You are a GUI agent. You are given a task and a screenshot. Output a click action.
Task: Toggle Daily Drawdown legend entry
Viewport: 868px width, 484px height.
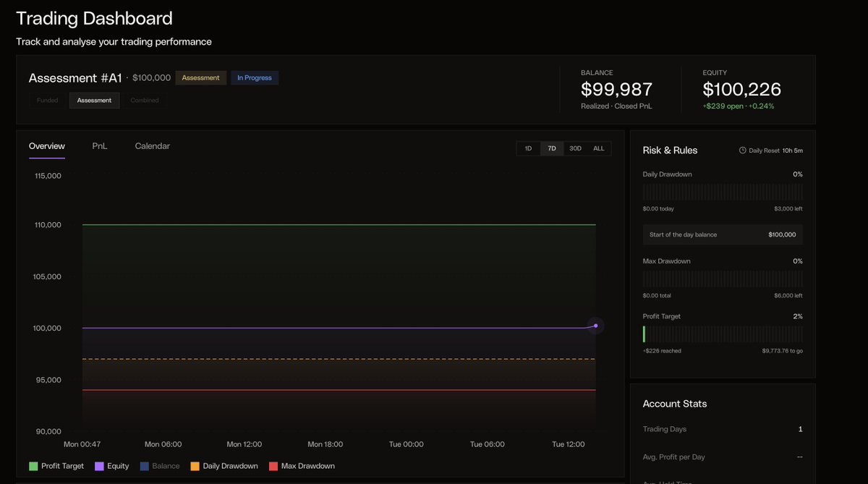point(224,466)
